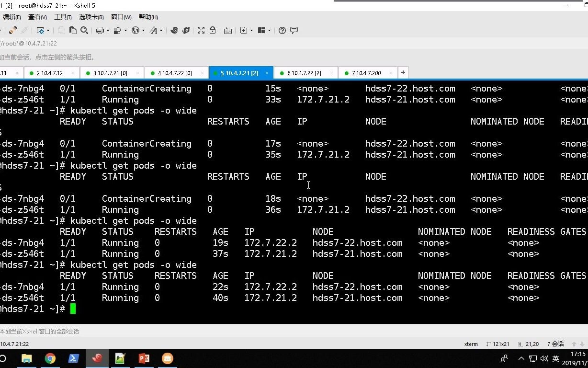This screenshot has width=588, height=368.
Task: Click the first ContainerCreating status text
Action: pos(147,89)
